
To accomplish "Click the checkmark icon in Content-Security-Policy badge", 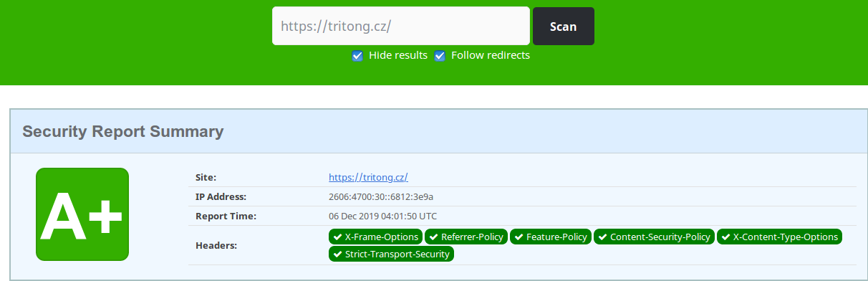I will pos(602,237).
